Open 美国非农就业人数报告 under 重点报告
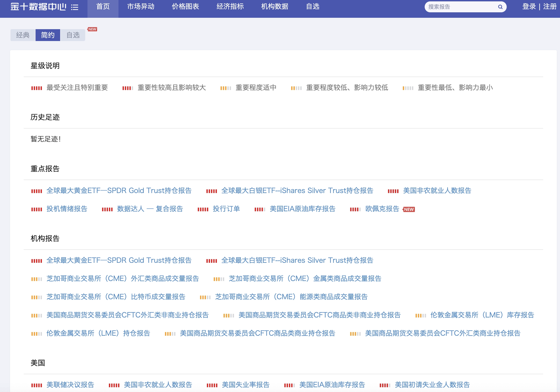This screenshot has height=392, width=560. pos(437,191)
